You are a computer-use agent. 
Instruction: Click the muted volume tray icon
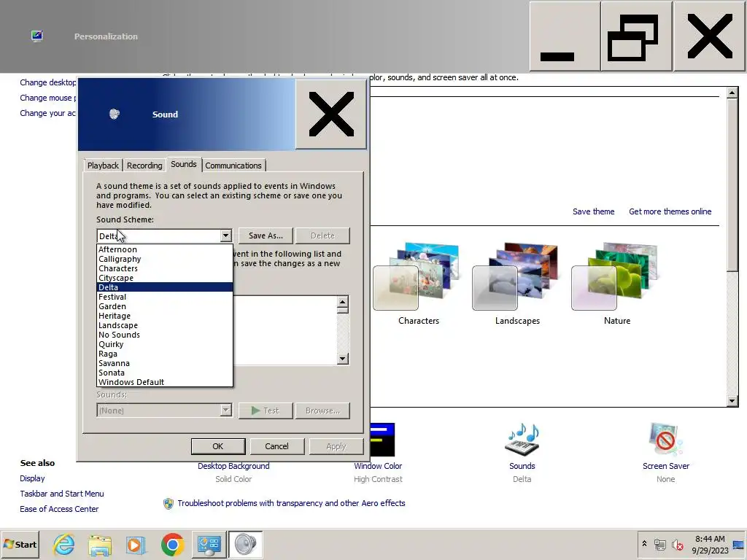pyautogui.click(x=677, y=545)
